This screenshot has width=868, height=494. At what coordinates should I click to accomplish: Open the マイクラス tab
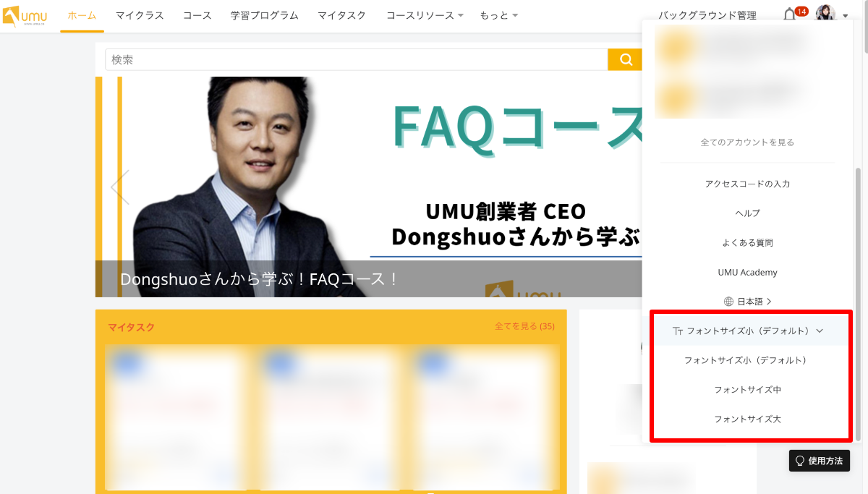coord(140,16)
